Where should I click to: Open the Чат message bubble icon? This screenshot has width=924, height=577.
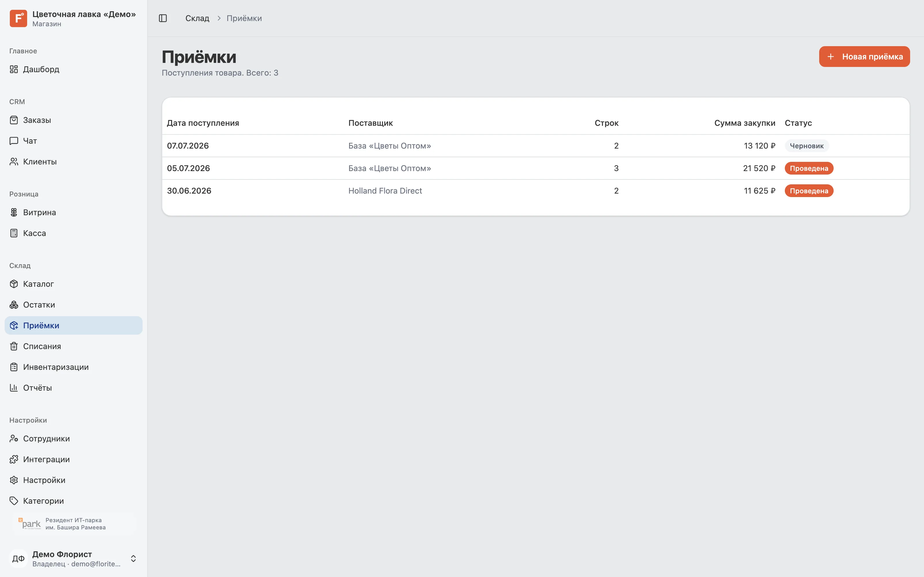point(14,141)
